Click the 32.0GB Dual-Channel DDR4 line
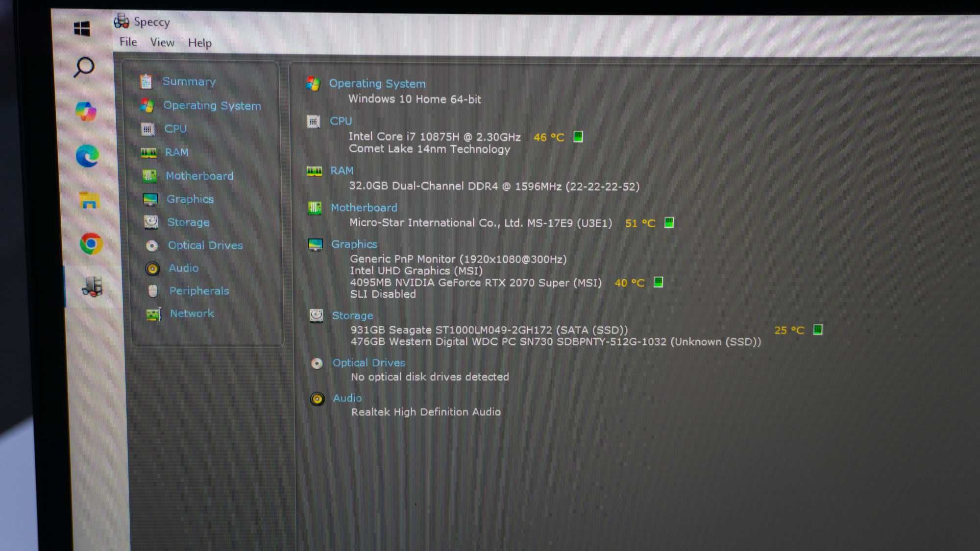Screen dimensions: 980x551 (x=494, y=186)
